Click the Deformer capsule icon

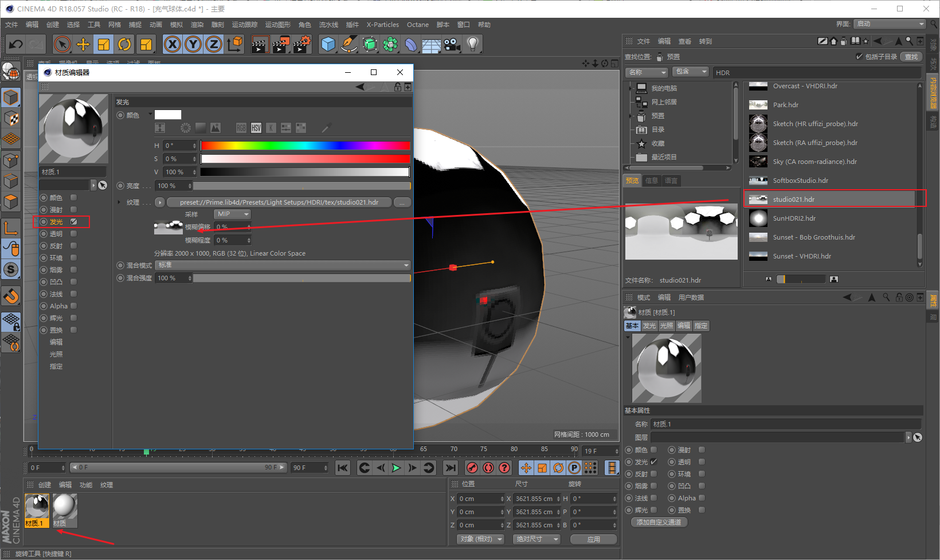[x=410, y=44]
